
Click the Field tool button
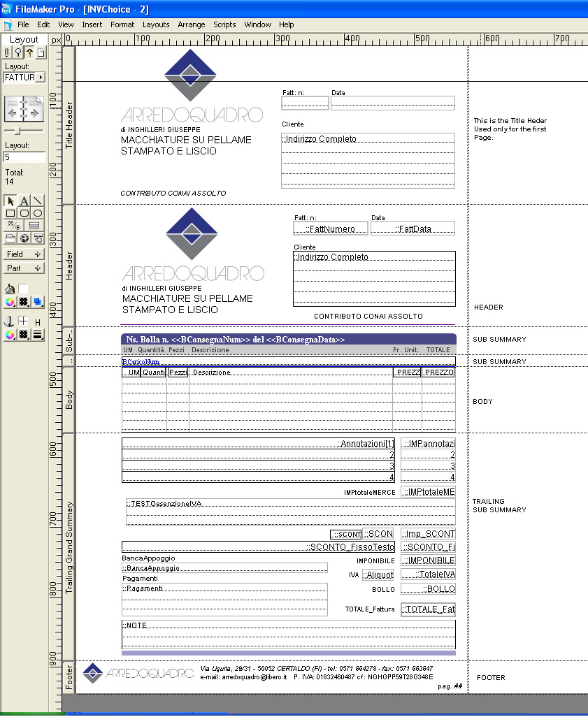[x=24, y=254]
